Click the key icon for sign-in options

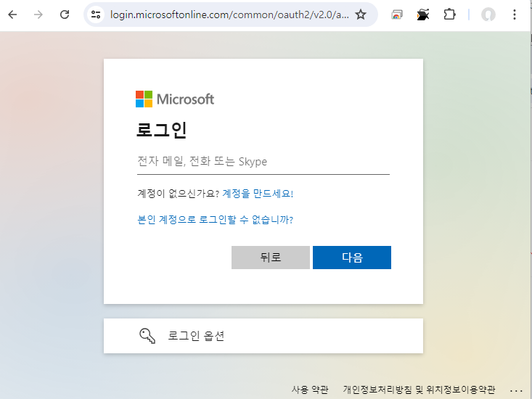(x=147, y=336)
